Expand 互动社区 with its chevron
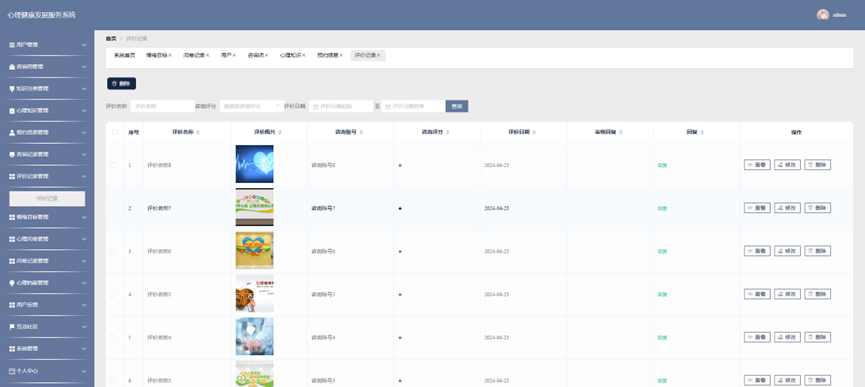865x387 pixels. [x=84, y=327]
